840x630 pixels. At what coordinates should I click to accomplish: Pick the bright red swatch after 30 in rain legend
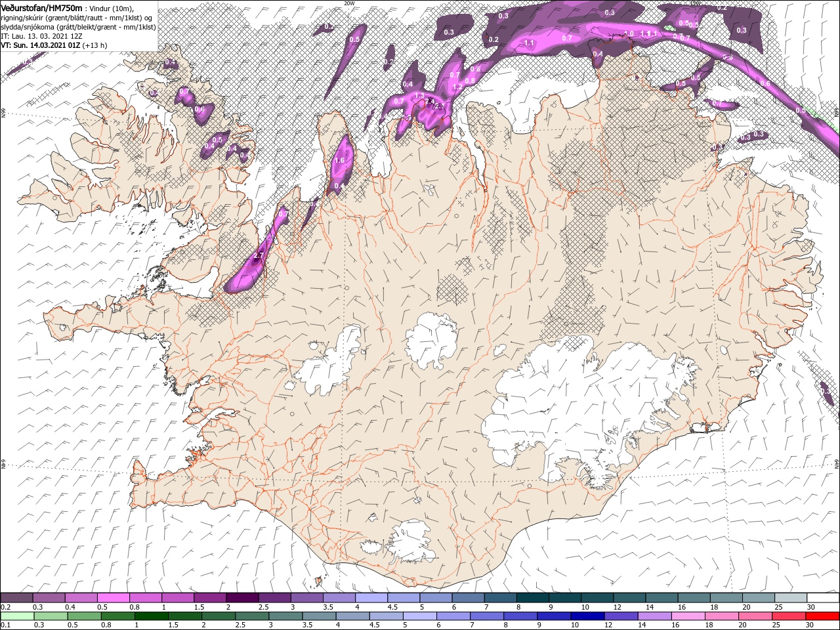click(822, 616)
